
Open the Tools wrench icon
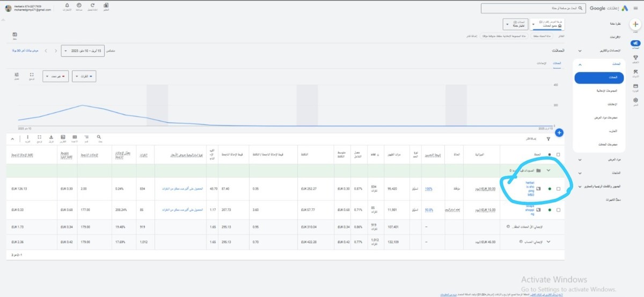coord(635,72)
